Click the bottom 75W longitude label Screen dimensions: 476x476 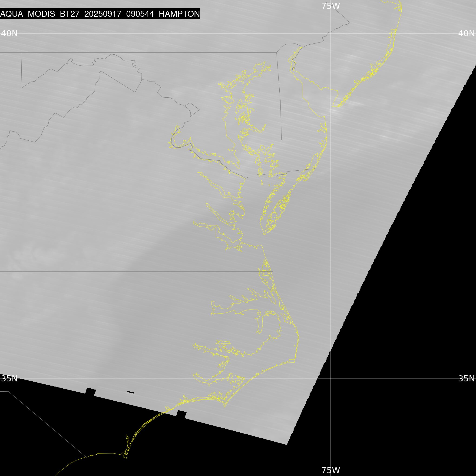pos(331,470)
